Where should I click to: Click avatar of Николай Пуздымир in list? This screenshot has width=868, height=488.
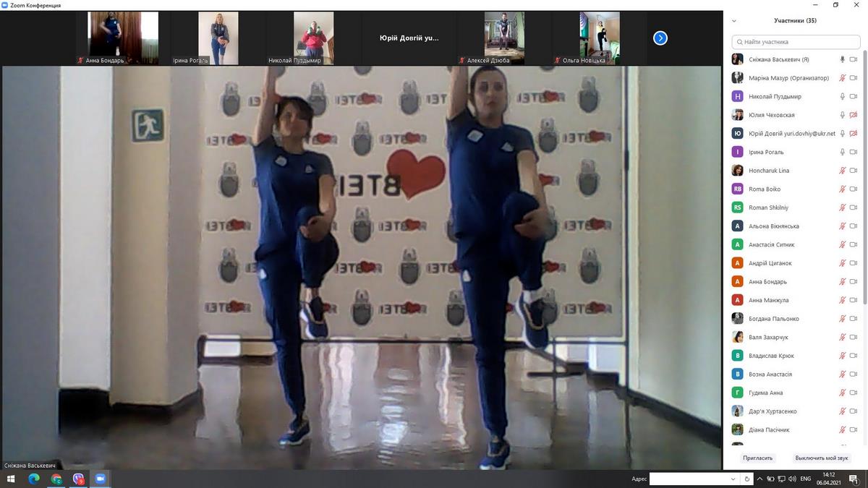[737, 96]
